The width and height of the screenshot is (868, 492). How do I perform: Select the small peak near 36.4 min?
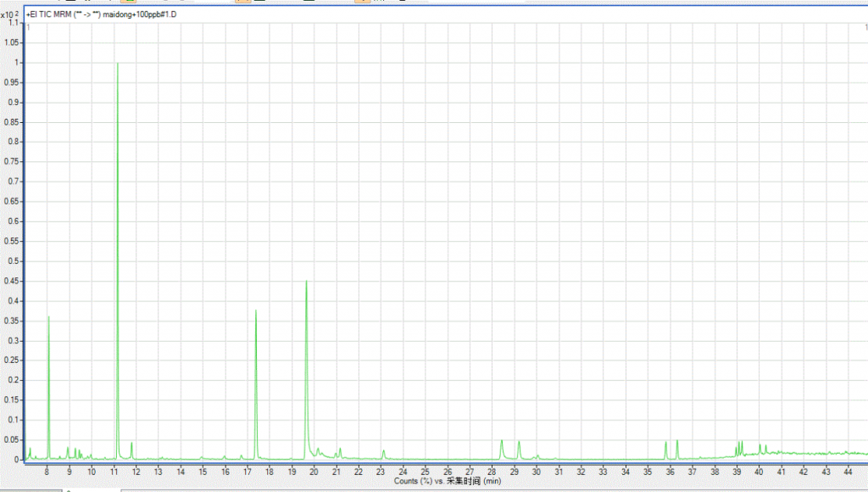click(x=677, y=441)
